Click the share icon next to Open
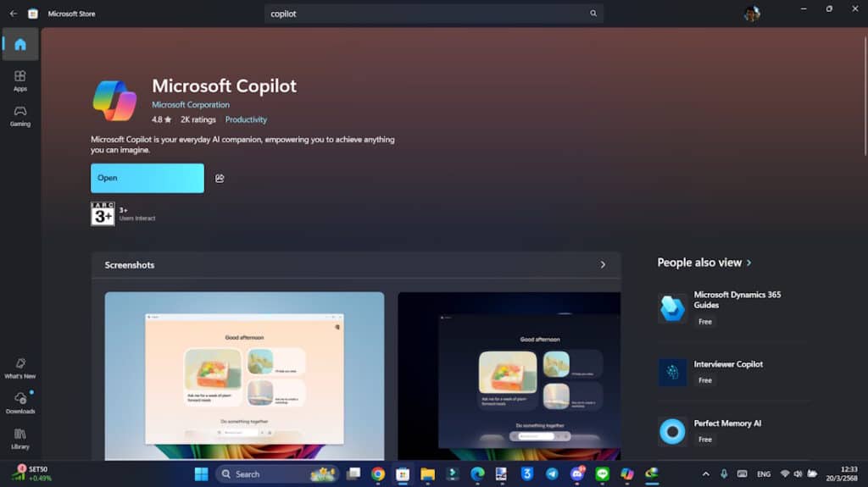Screen dimensions: 868x487 [220, 178]
